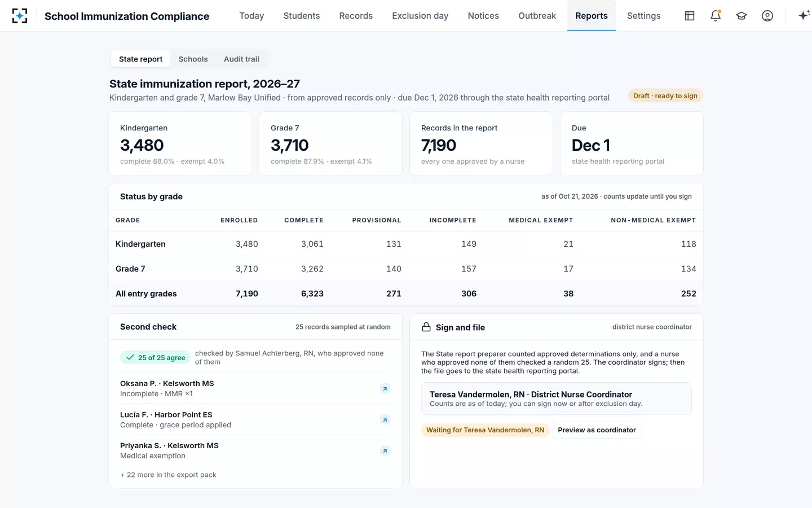Select the Reports tab

click(592, 16)
